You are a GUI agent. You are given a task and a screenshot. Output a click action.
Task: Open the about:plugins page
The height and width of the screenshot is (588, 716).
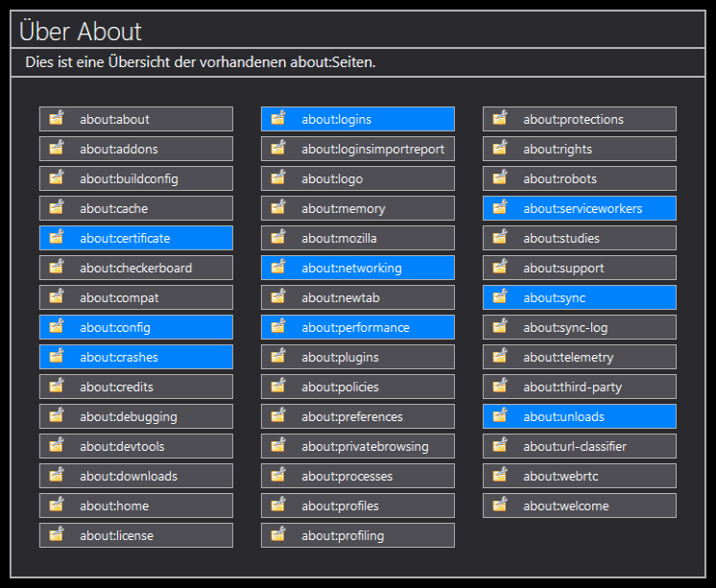358,357
